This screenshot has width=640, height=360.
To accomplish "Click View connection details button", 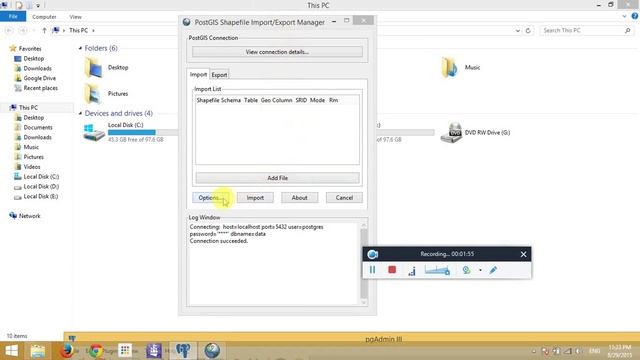I will click(x=277, y=52).
